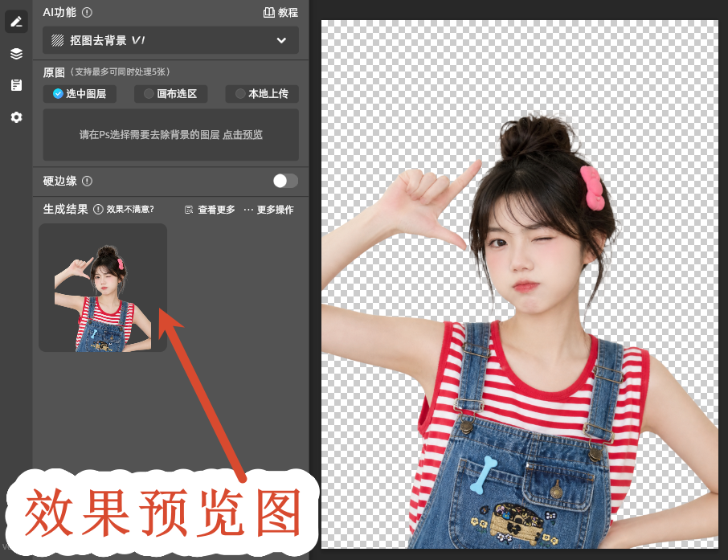Click the dropdown chevron arrow
The height and width of the screenshot is (560, 728).
click(x=281, y=40)
